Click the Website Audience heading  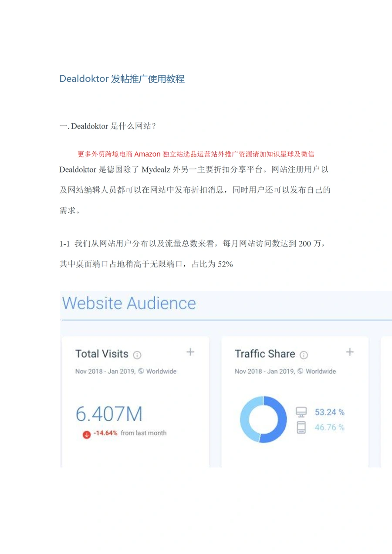129,303
